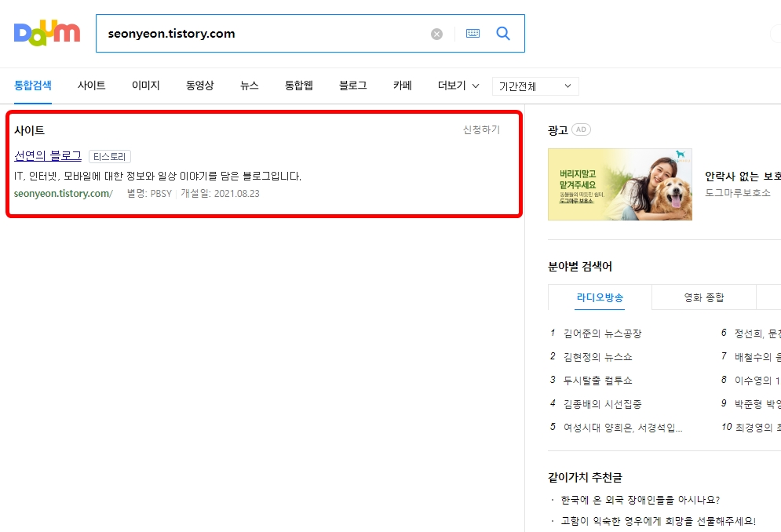
Task: Click the 별명: PBSY text
Action: click(x=149, y=193)
